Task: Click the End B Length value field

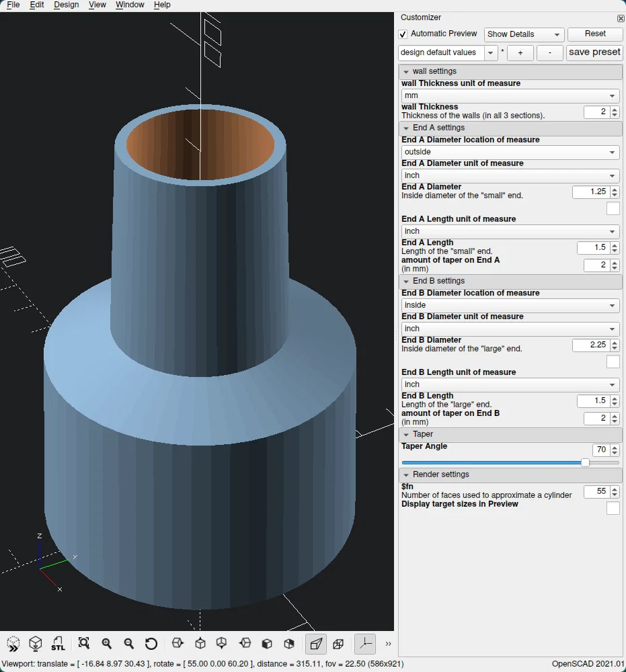Action: pyautogui.click(x=594, y=401)
